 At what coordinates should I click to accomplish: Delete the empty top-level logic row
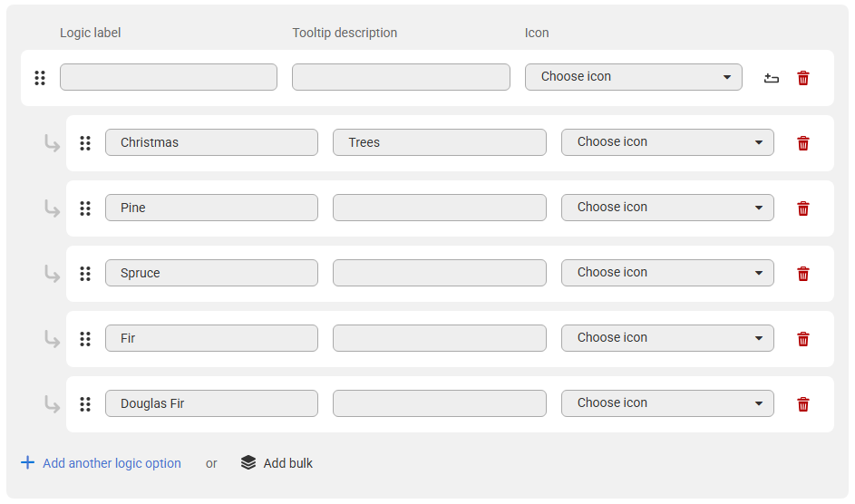click(x=802, y=78)
